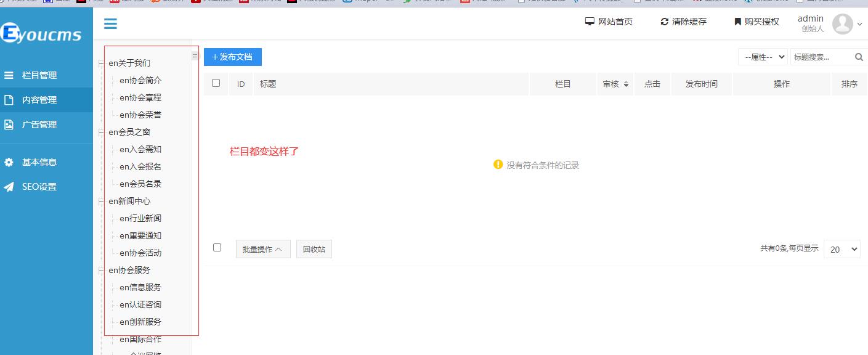Change per-page count dropdown showing 20
The width and height of the screenshot is (868, 355).
842,249
